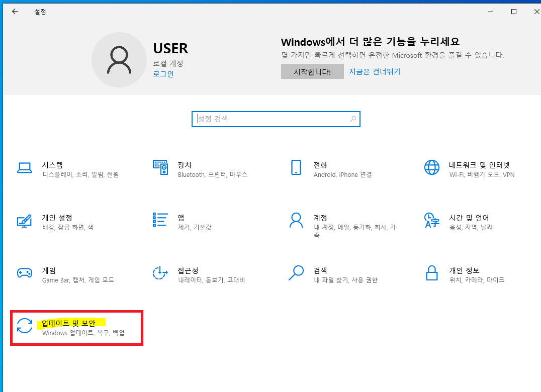Select the 게임 title text
Viewport: 541px width, 392px height.
pyautogui.click(x=49, y=270)
